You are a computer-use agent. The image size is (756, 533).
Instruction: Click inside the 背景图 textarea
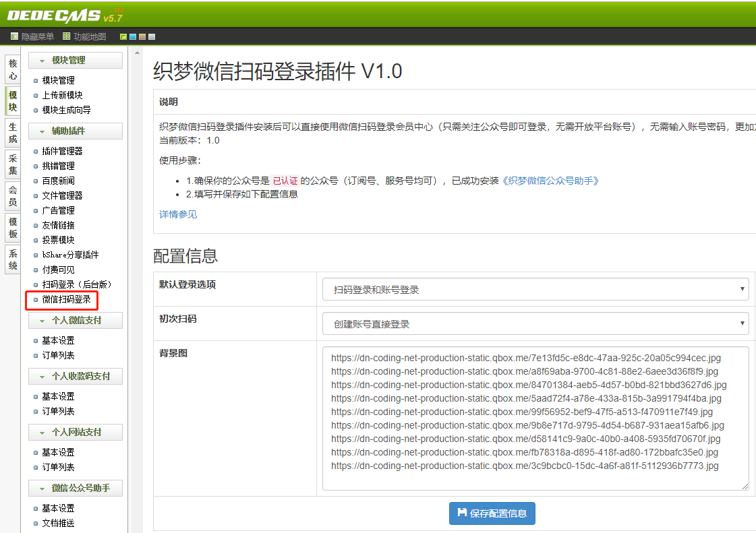pos(535,418)
